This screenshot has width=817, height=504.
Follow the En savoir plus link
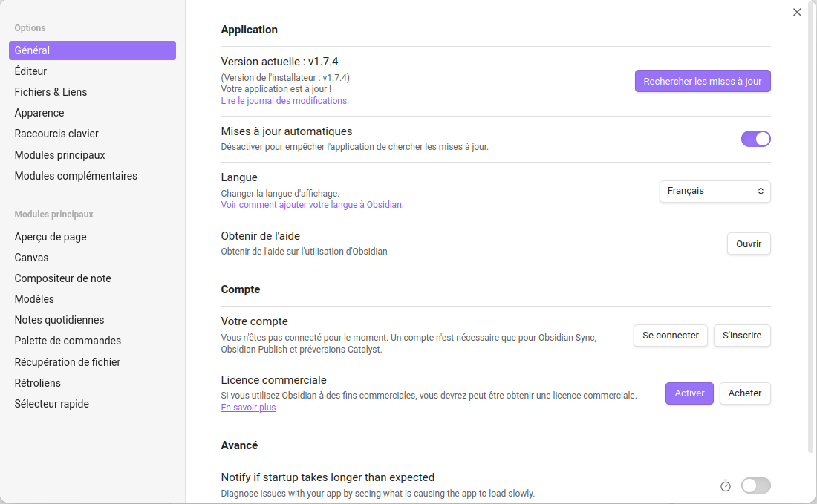point(248,408)
